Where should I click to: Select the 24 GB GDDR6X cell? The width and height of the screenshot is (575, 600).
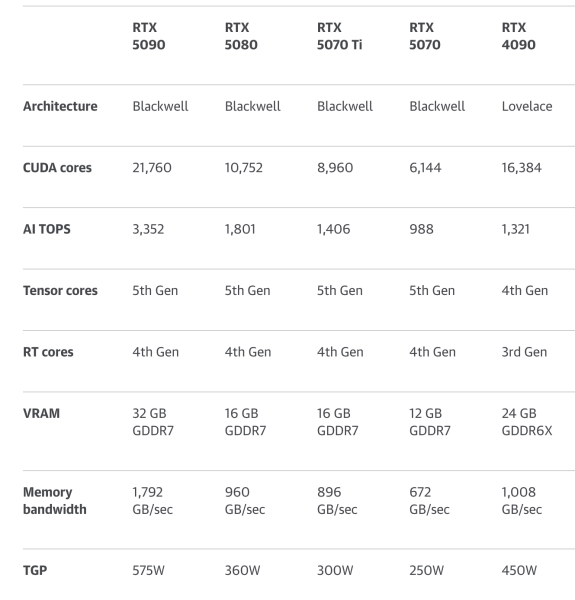(527, 422)
